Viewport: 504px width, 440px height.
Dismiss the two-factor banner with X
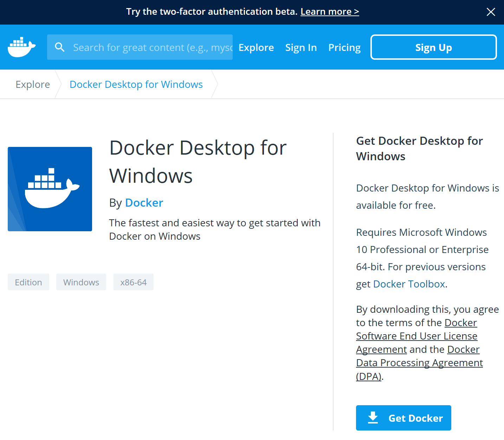(491, 12)
